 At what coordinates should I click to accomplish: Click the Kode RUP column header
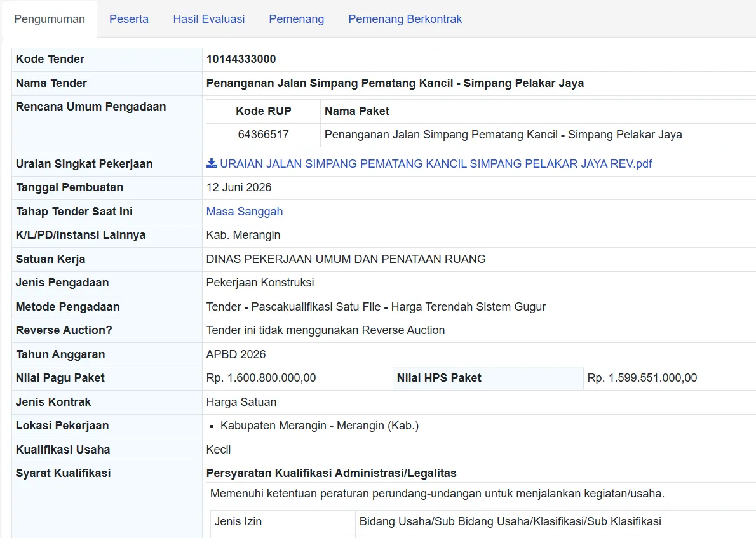pyautogui.click(x=263, y=111)
